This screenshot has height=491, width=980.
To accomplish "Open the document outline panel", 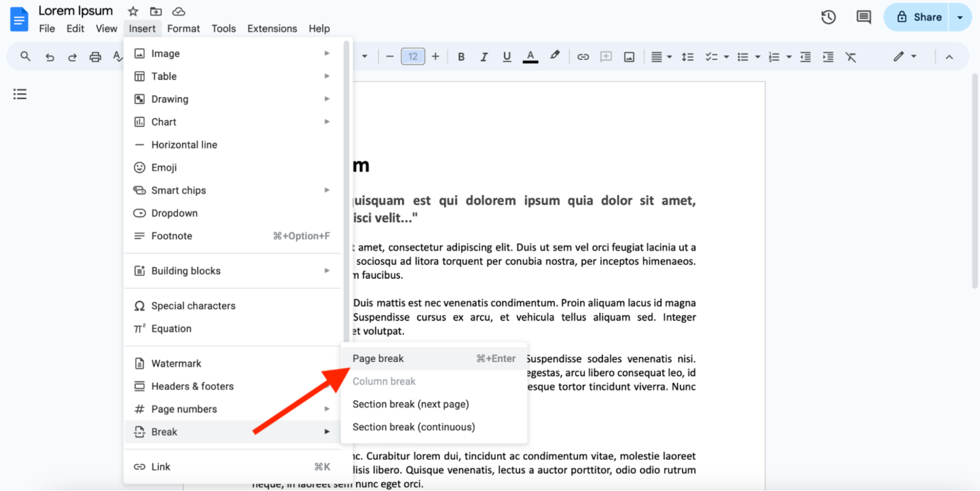I will pyautogui.click(x=19, y=94).
